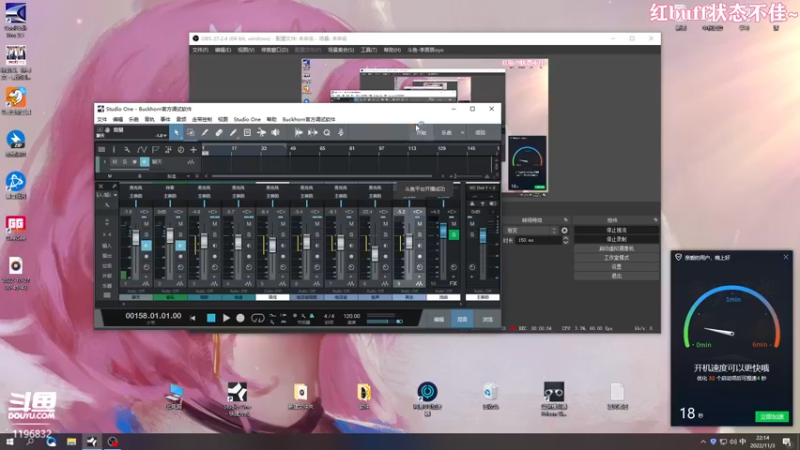Click the transport Record button
Viewport: 800px width, 450px height.
click(240, 318)
